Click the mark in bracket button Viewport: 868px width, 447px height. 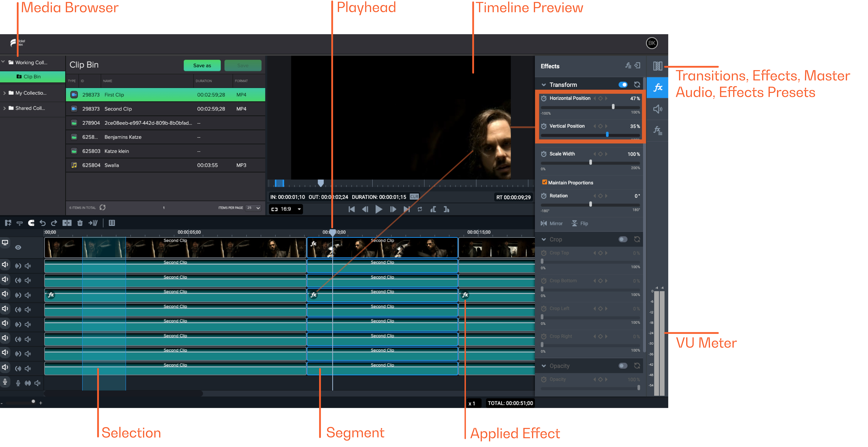[x=433, y=209]
